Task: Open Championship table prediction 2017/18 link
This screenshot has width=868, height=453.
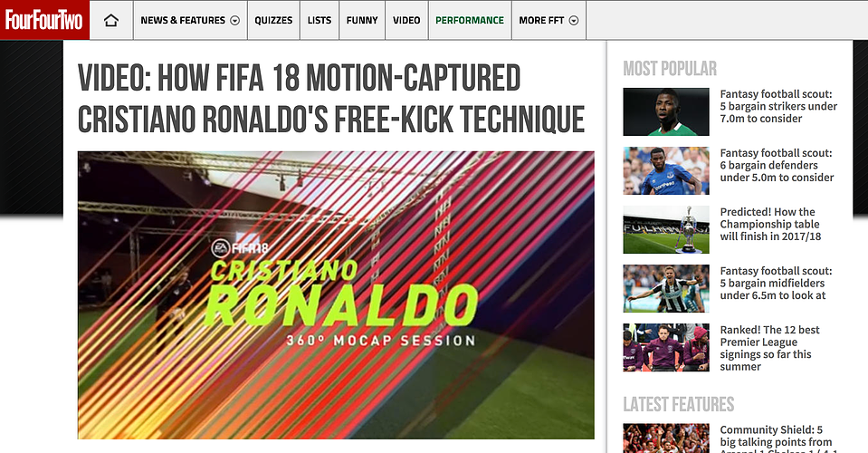Action: [770, 225]
